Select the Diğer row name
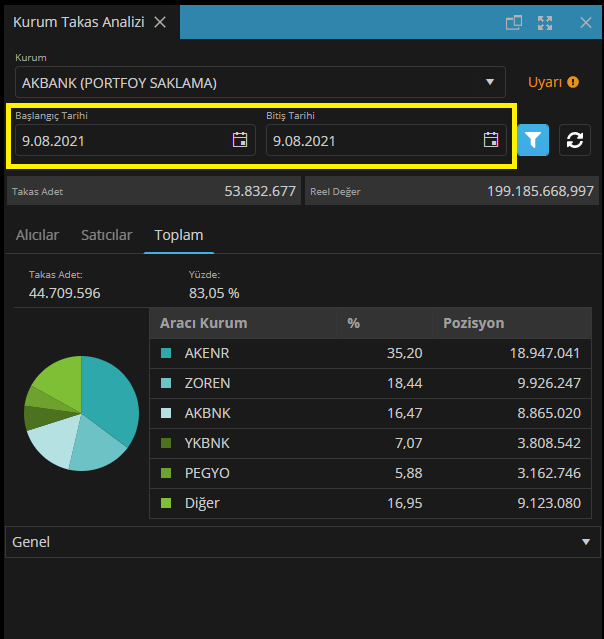The width and height of the screenshot is (604, 639). [x=202, y=503]
